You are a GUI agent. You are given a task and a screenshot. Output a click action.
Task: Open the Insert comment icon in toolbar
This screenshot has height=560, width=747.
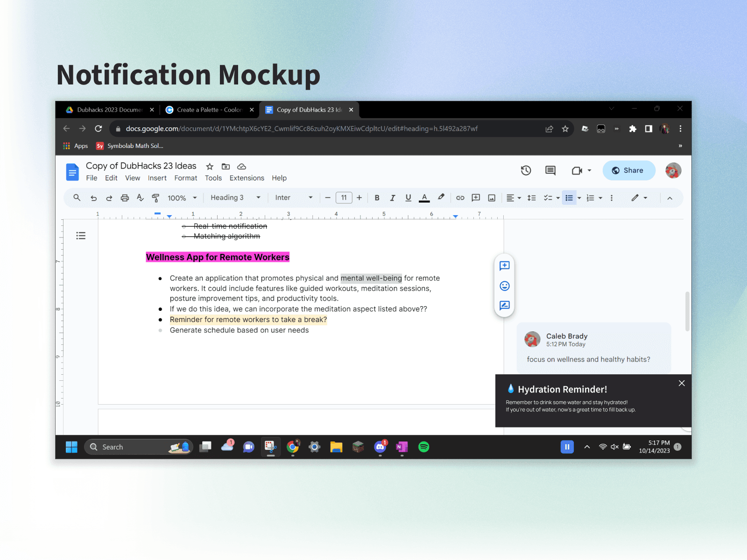(x=476, y=197)
